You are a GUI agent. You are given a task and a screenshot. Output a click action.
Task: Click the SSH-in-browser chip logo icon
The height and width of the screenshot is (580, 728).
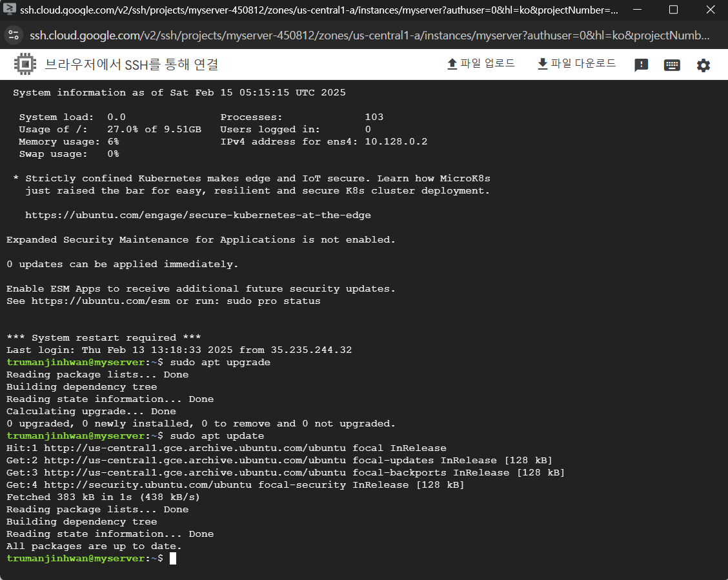pos(25,65)
